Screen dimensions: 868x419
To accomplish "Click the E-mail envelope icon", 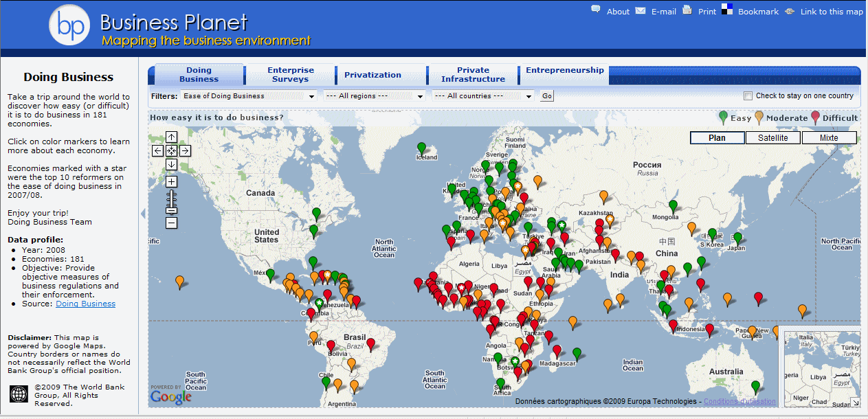I will (641, 10).
